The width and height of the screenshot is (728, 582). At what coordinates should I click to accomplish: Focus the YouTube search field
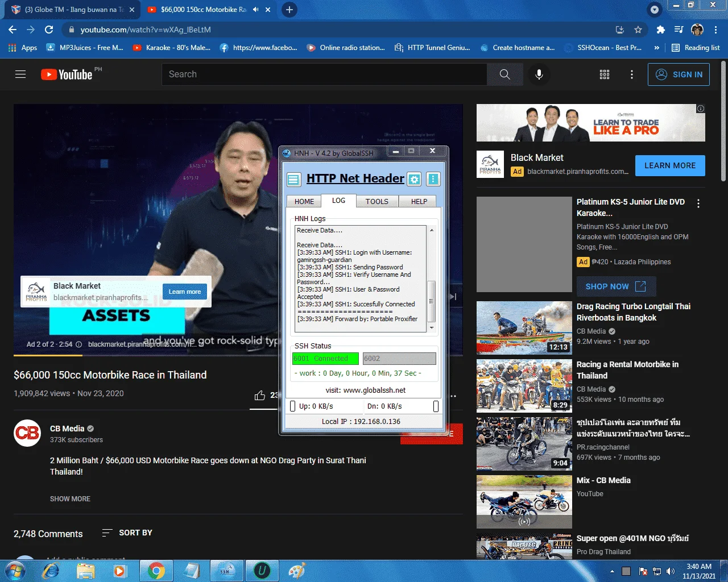click(324, 74)
